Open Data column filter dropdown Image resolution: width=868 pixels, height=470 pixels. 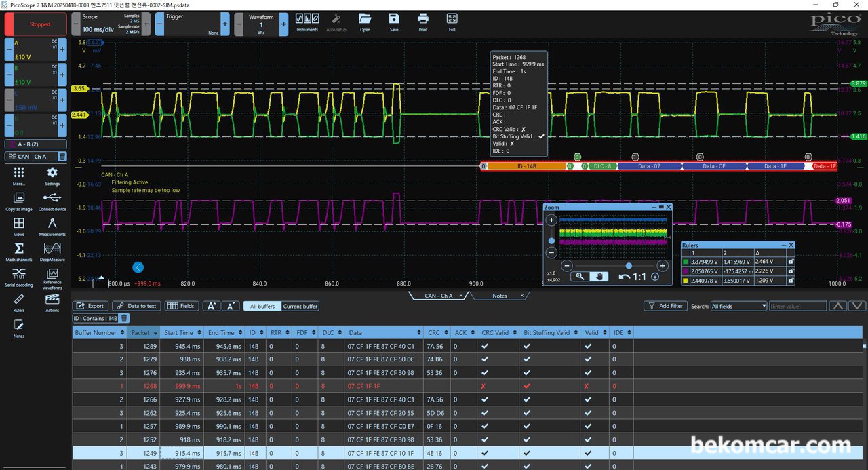click(x=418, y=332)
